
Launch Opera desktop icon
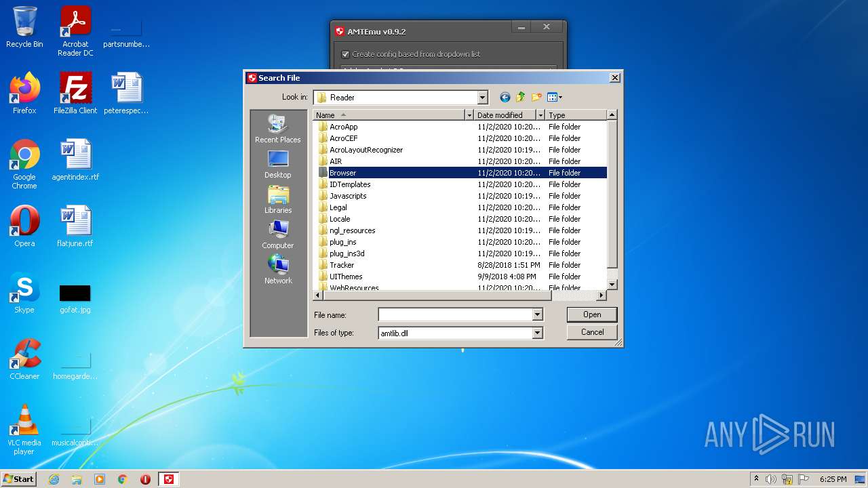click(x=24, y=226)
